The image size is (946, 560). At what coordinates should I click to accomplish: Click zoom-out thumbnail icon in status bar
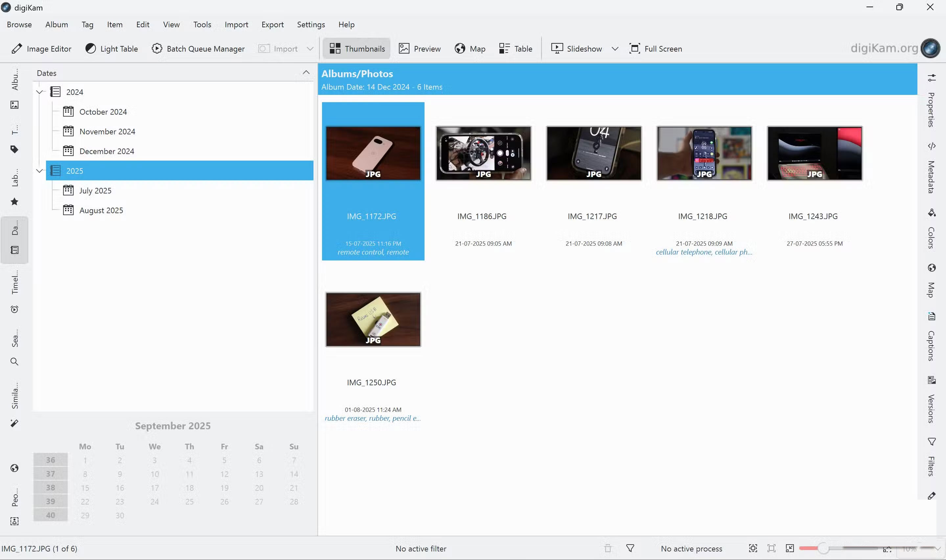click(790, 548)
